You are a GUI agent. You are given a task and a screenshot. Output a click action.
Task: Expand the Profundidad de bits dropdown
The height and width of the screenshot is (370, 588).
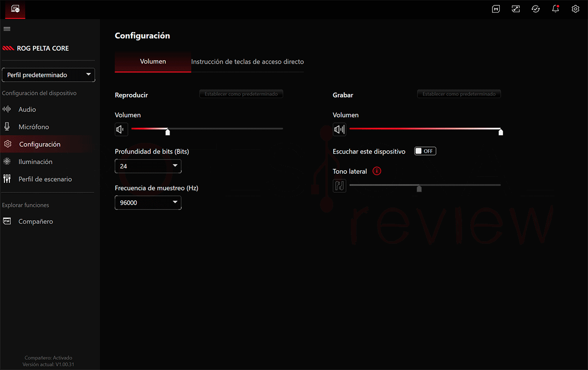pos(148,166)
